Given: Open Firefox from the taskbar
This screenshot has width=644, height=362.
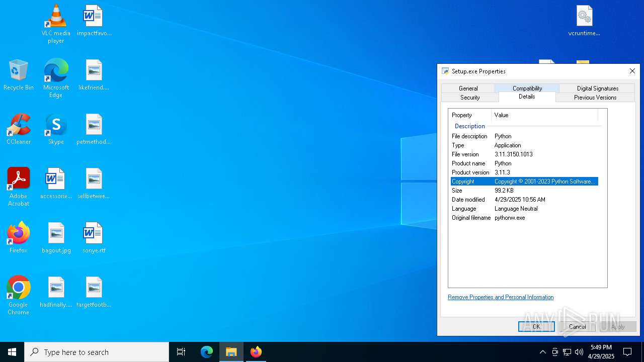Looking at the screenshot, I should click(x=256, y=352).
